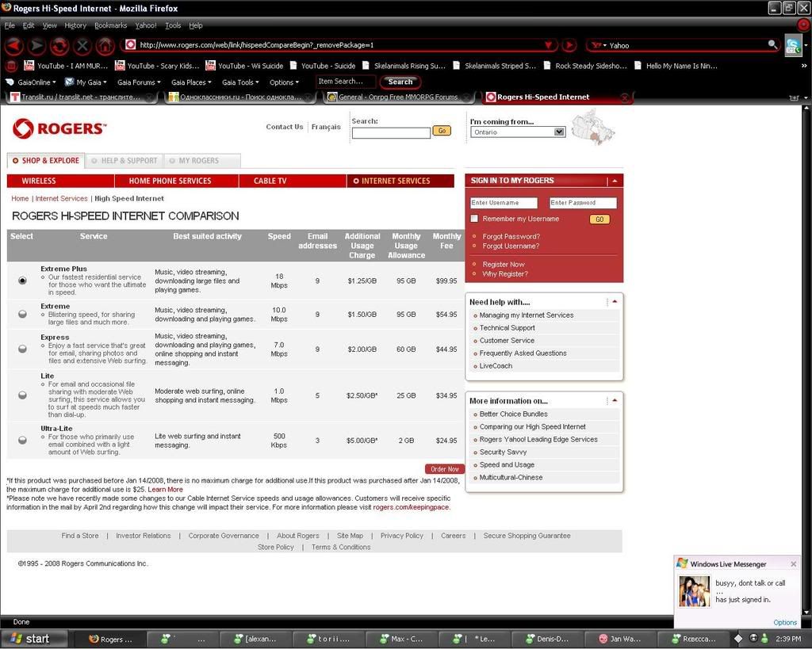Open the Speed and Usage link

click(507, 464)
